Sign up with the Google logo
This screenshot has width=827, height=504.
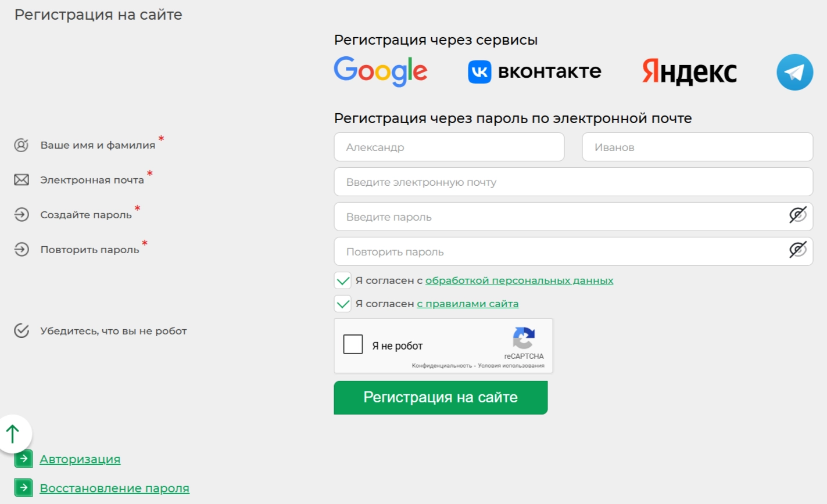point(380,71)
